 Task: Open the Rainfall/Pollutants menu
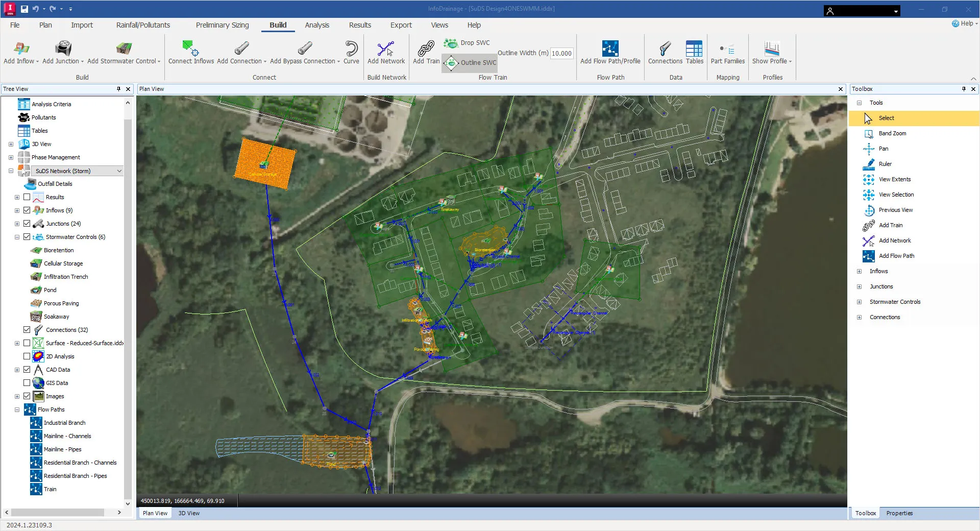coord(143,25)
